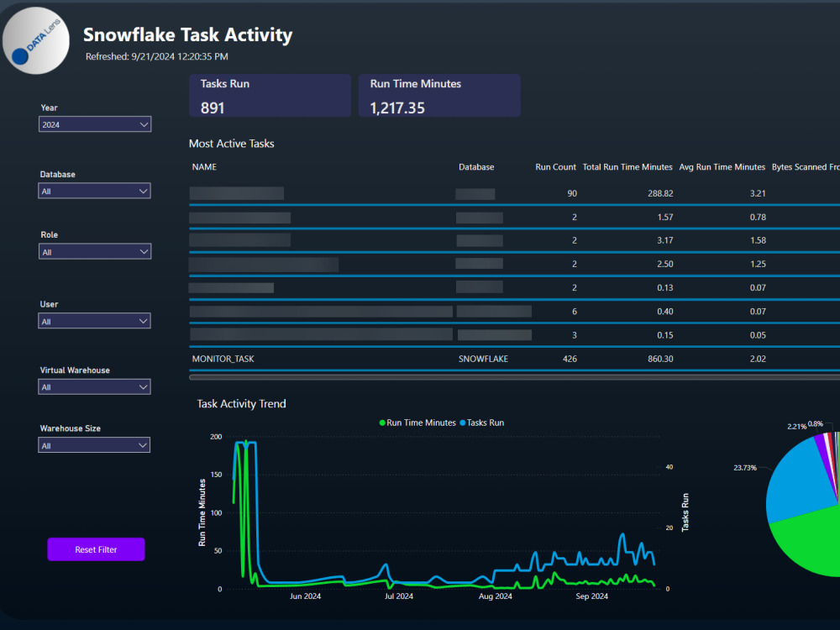This screenshot has height=630, width=840.
Task: Click the 0.40 total run time cell
Action: click(664, 312)
